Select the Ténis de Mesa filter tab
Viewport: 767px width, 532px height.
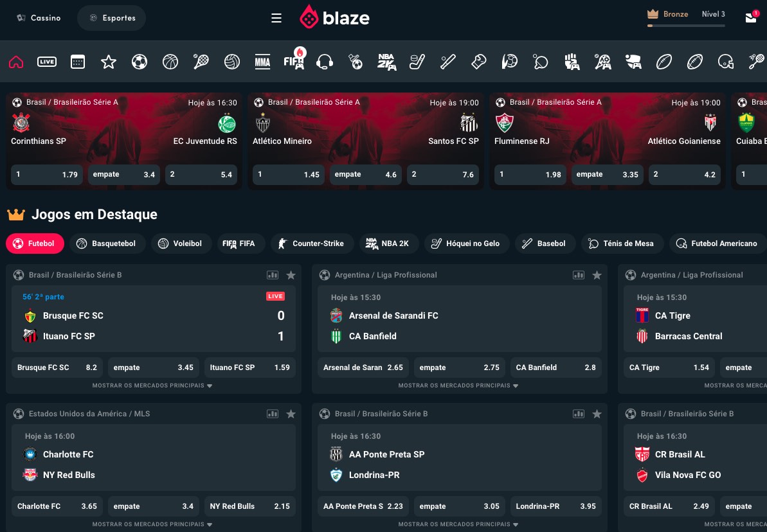pyautogui.click(x=623, y=244)
